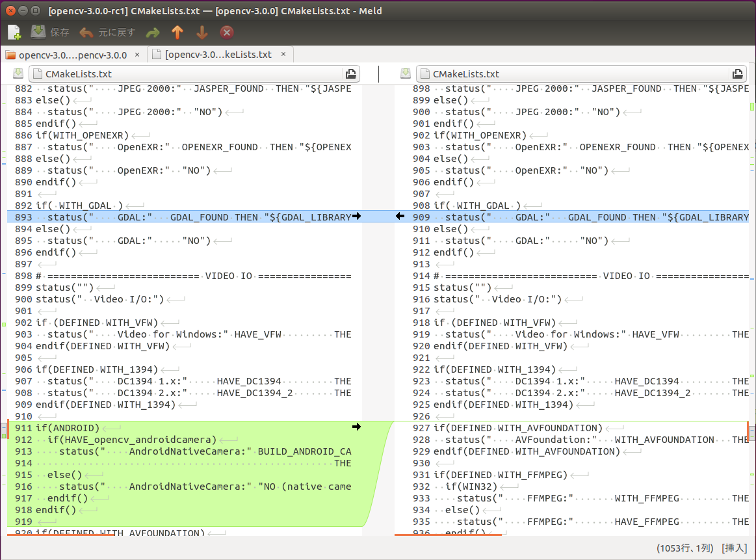Close the opencv-3.0....pencv-3.0.0 tab
Image resolution: width=756 pixels, height=560 pixels.
pyautogui.click(x=137, y=55)
